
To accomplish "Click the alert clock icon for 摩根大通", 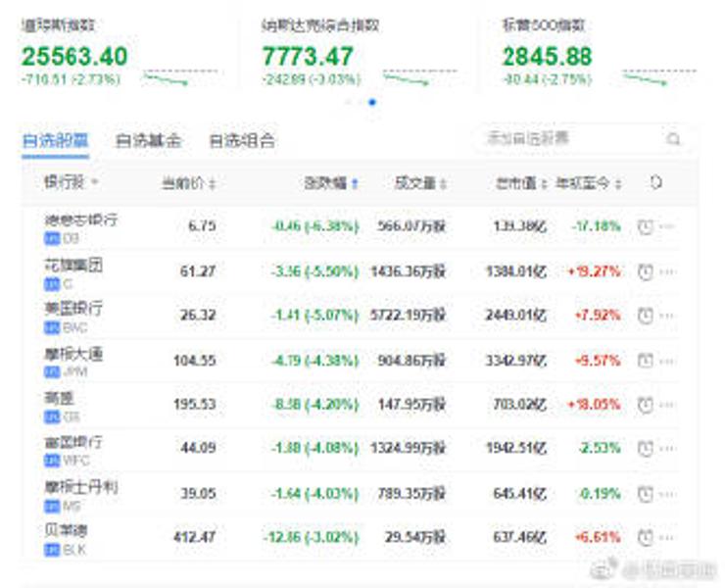I will point(645,360).
